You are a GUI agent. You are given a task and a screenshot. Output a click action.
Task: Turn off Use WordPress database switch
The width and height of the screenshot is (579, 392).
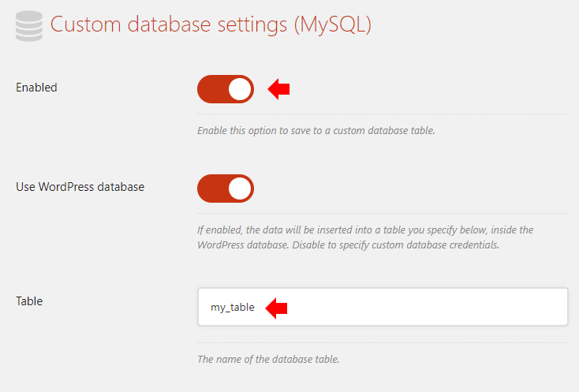point(226,189)
